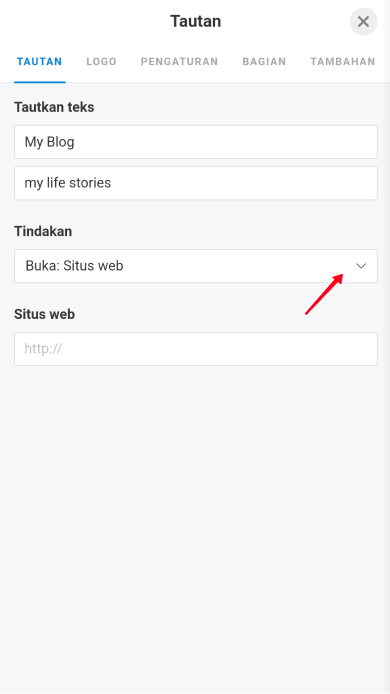Click the word 'Blog' in first field
The image size is (390, 694).
coord(60,142)
